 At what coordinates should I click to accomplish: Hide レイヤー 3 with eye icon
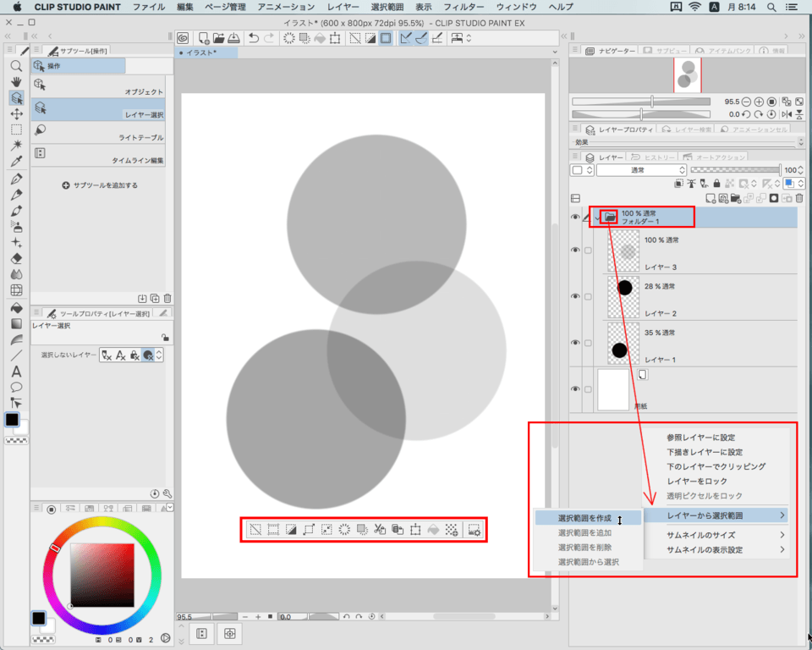pos(575,250)
